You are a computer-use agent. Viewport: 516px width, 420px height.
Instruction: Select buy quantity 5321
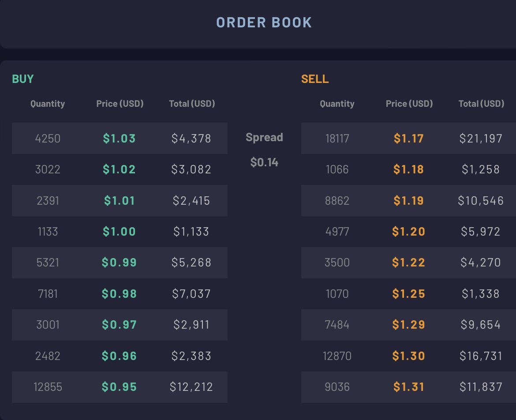click(x=48, y=262)
